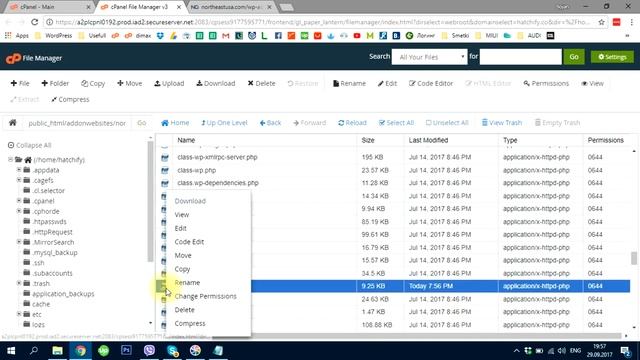Image resolution: width=640 pixels, height=360 pixels.
Task: Collapse the /home/hatchify root node
Action: pyautogui.click(x=11, y=160)
